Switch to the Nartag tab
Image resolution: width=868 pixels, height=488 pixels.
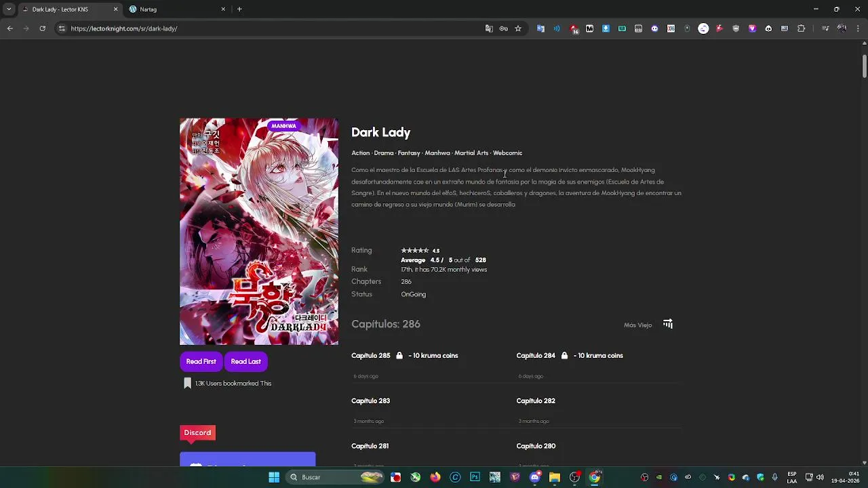click(x=176, y=9)
